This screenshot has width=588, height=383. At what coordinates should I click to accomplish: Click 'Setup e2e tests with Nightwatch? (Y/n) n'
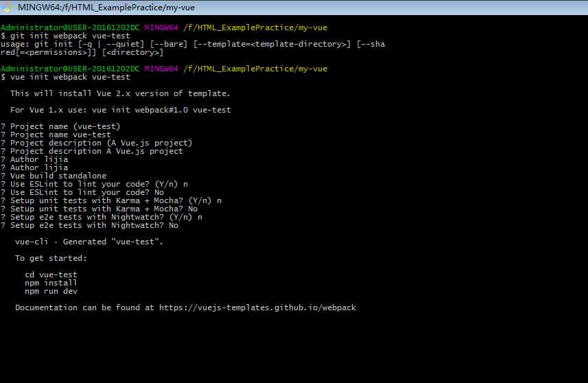102,217
